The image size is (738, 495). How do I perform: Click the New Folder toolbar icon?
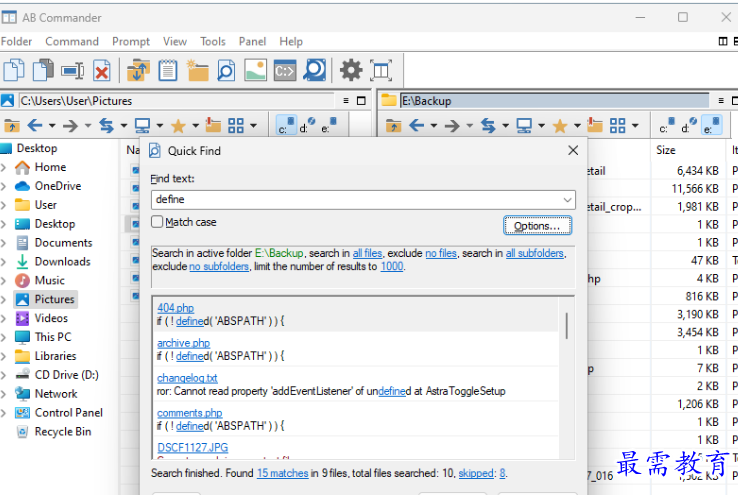click(x=197, y=71)
